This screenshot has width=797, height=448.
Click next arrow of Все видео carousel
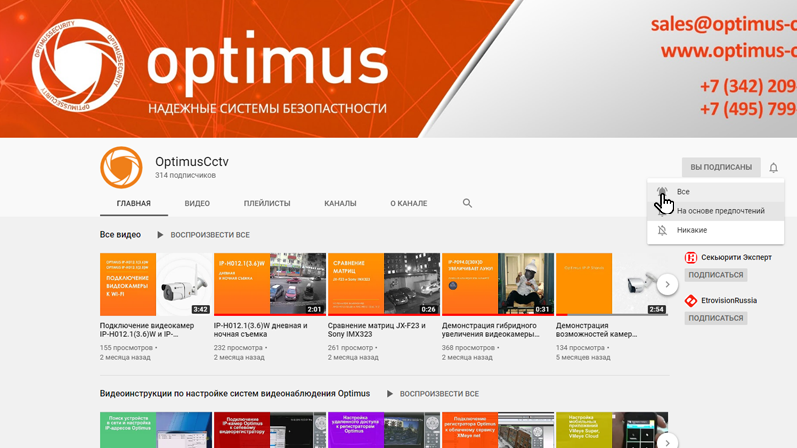pos(667,285)
